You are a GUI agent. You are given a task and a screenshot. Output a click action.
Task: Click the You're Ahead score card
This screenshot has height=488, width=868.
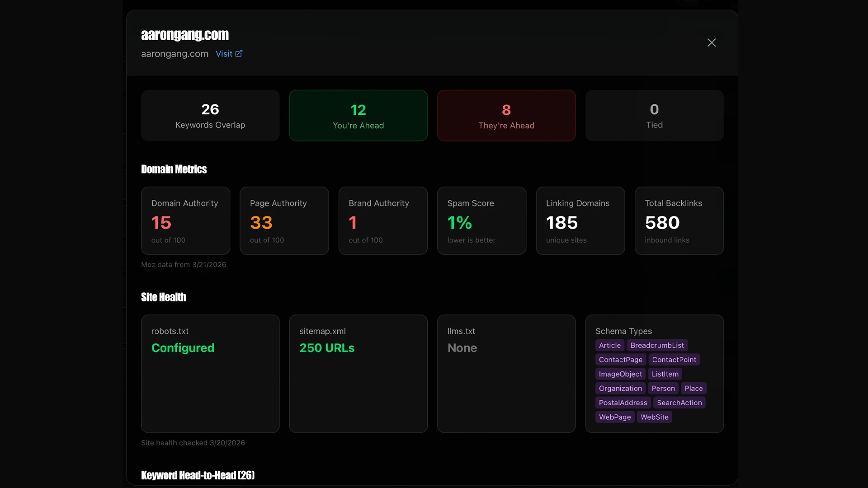click(358, 115)
